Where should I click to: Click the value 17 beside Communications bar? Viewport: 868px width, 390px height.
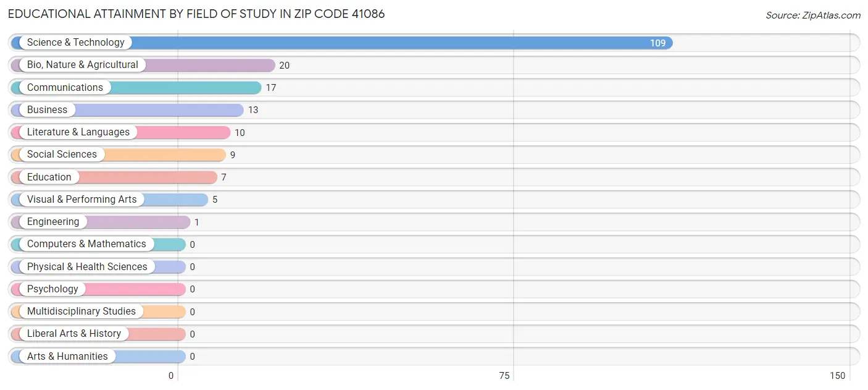pos(270,88)
